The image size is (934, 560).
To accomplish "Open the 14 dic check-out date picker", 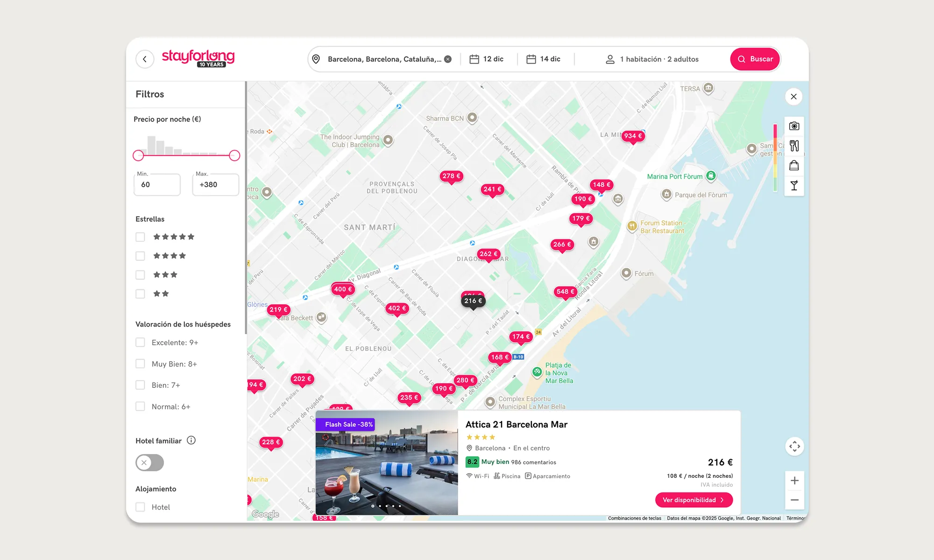I will click(x=544, y=59).
